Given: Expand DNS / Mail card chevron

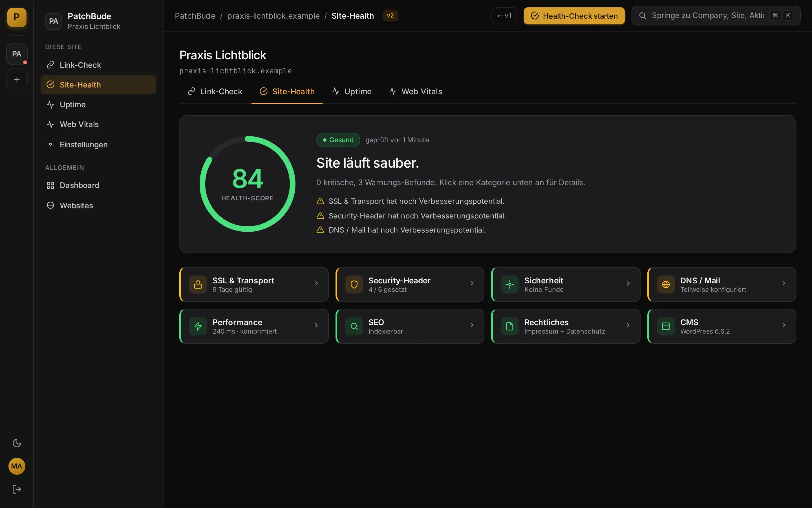Looking at the screenshot, I should tap(784, 284).
